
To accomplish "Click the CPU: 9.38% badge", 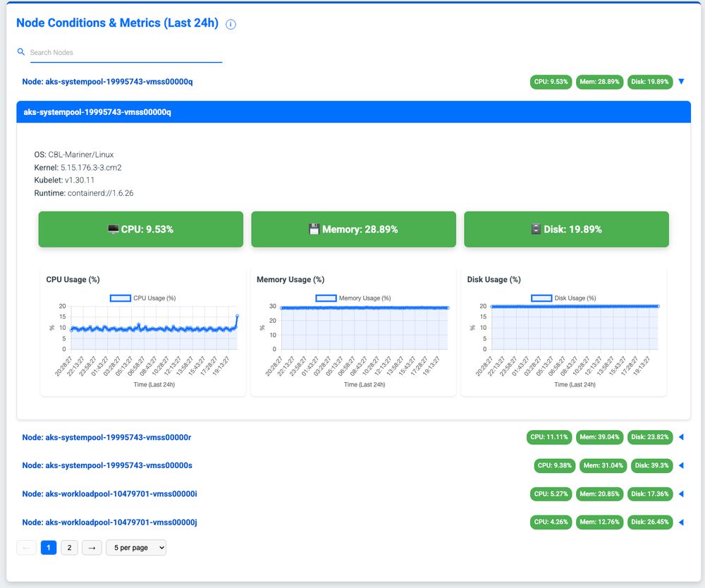I will (554, 465).
